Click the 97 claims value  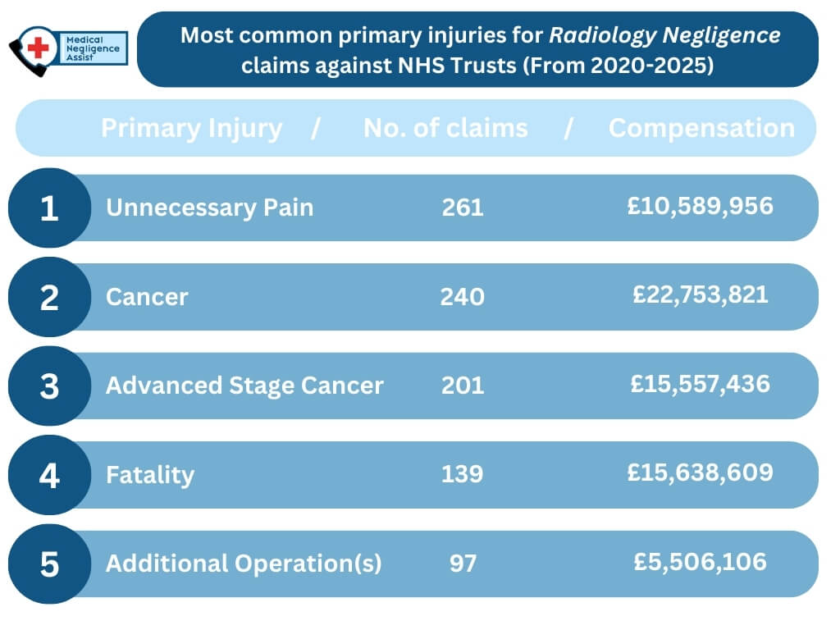coord(463,564)
